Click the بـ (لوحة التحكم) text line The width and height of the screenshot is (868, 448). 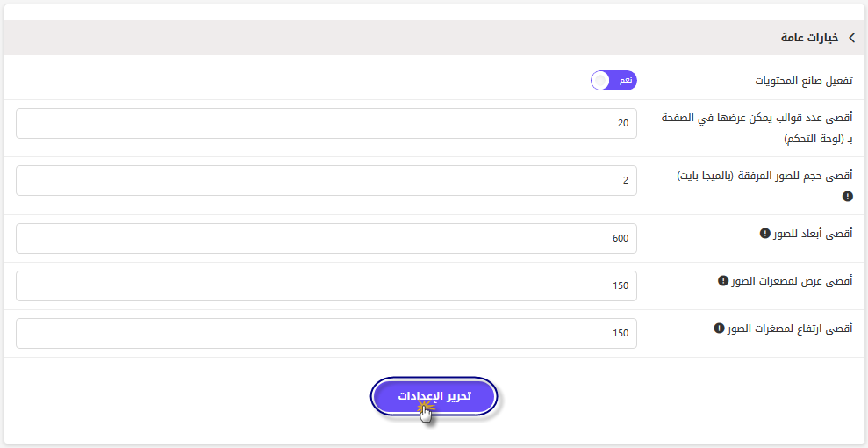pyautogui.click(x=819, y=139)
